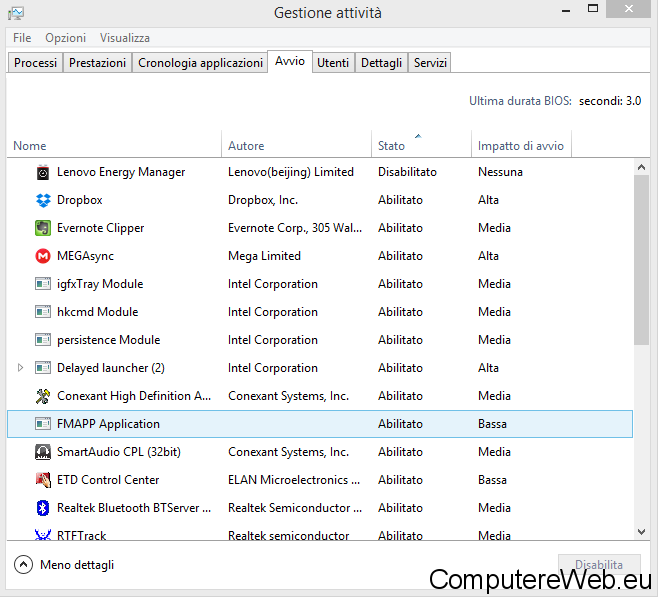The image size is (658, 599).
Task: Click the scrollbar up arrow
Action: [x=641, y=167]
